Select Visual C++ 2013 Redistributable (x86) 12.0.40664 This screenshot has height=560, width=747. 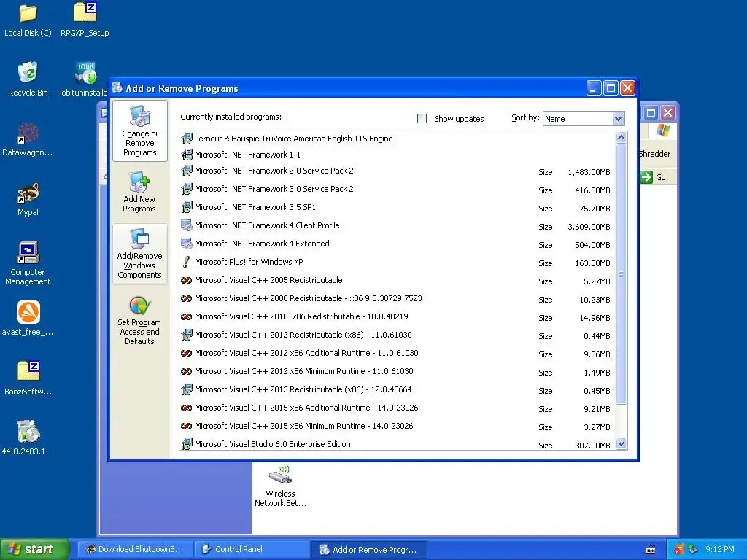(397, 389)
